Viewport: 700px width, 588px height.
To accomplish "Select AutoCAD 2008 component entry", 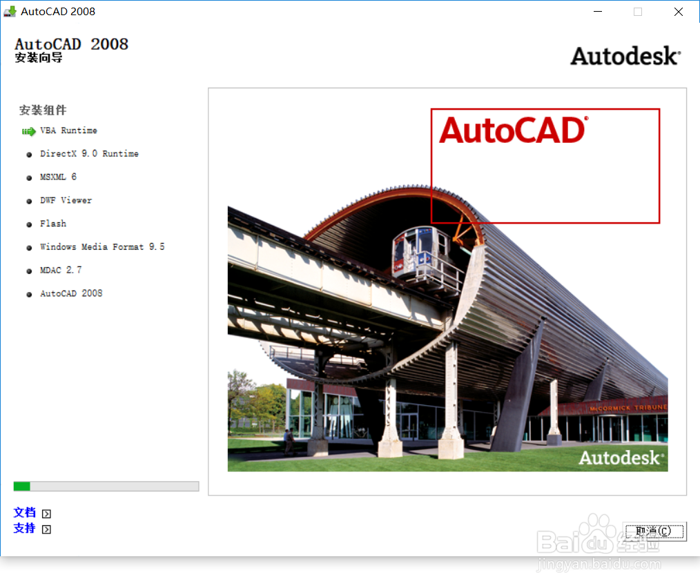I will pyautogui.click(x=71, y=293).
